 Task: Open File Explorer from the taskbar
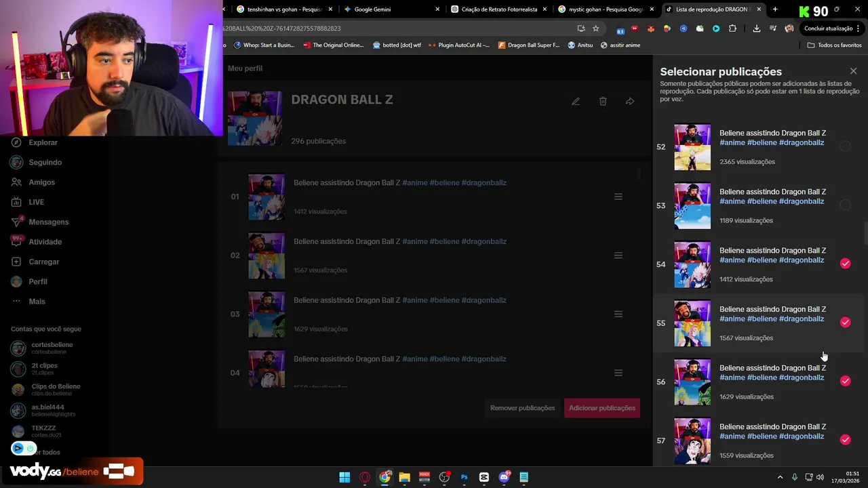tap(404, 477)
